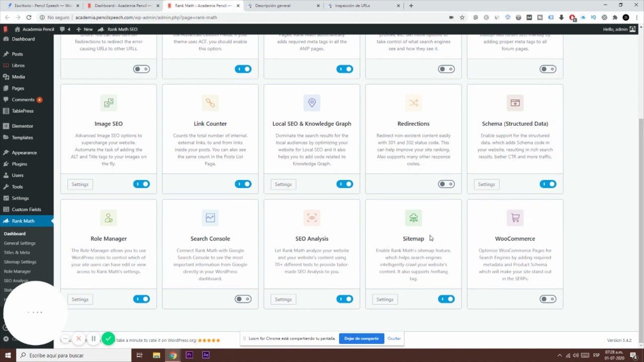Open Settings for Image SEO module
This screenshot has width=644, height=362.
[80, 185]
